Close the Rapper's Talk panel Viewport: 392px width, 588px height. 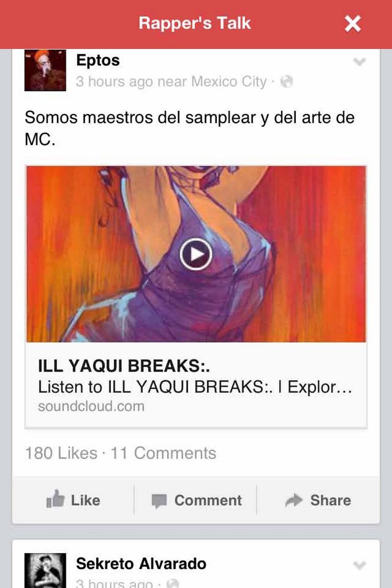pyautogui.click(x=353, y=24)
